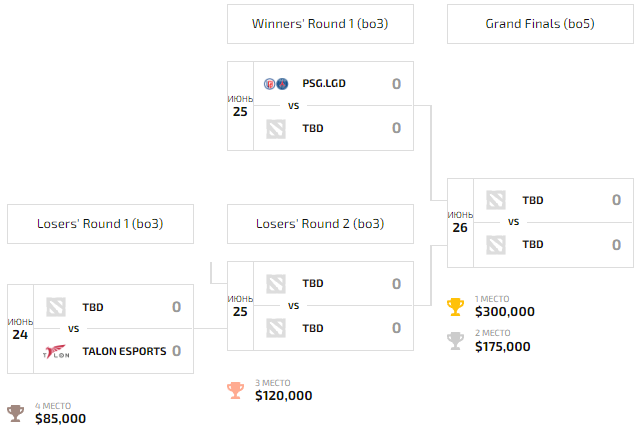Click top TBD logo in Losers' Round 2

pyautogui.click(x=276, y=284)
